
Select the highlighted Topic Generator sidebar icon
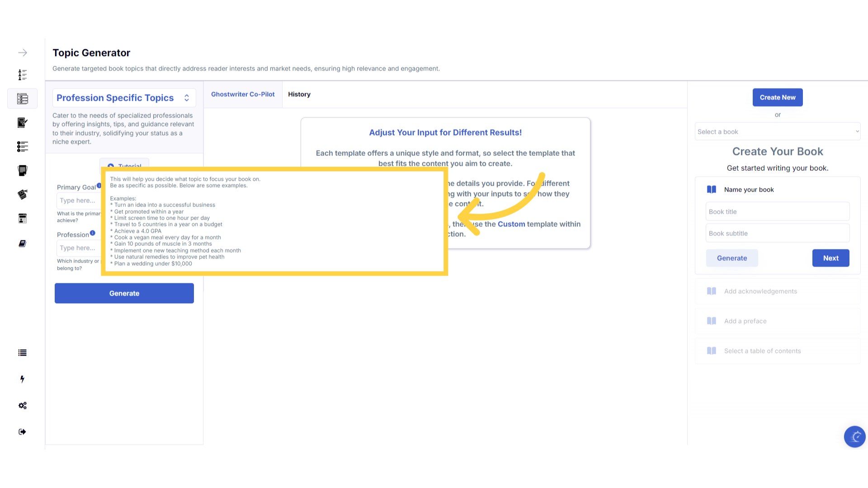click(x=22, y=99)
